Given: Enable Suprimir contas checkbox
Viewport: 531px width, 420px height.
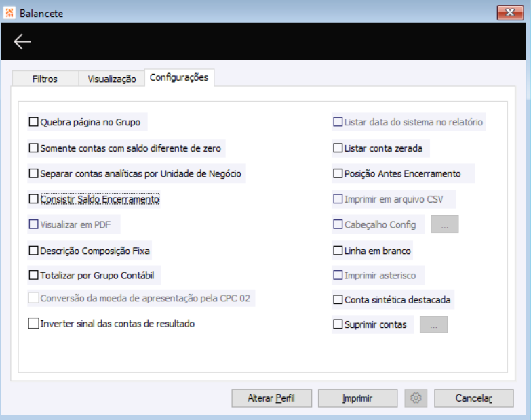Looking at the screenshot, I should click(x=338, y=324).
